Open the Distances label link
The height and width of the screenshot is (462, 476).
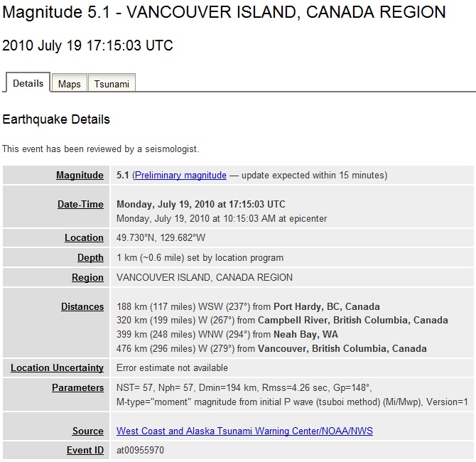pyautogui.click(x=82, y=307)
